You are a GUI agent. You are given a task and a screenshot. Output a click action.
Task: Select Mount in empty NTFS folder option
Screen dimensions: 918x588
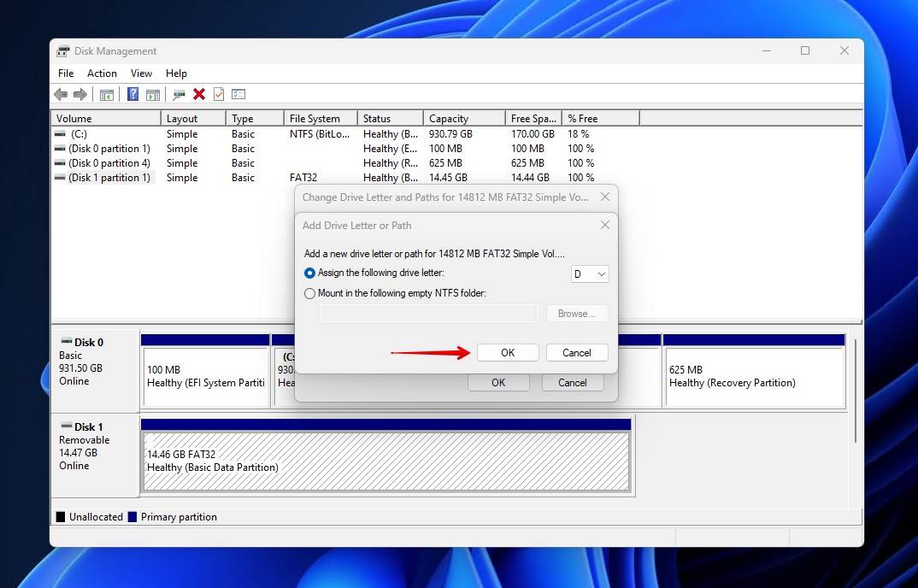[x=309, y=293]
